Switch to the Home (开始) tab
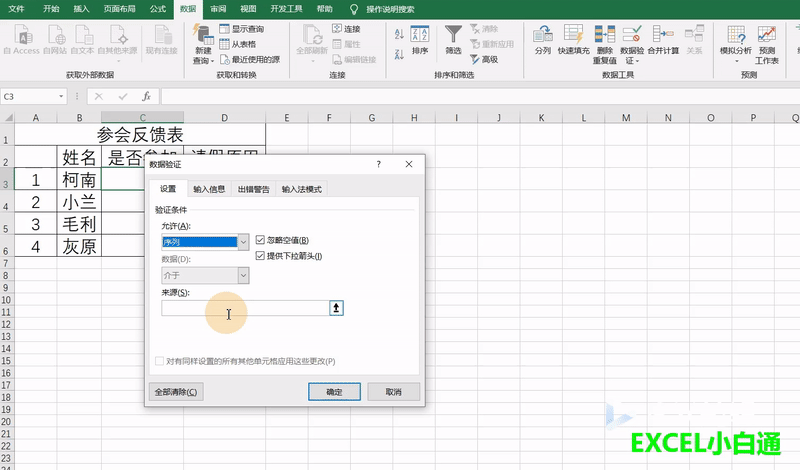 point(51,9)
